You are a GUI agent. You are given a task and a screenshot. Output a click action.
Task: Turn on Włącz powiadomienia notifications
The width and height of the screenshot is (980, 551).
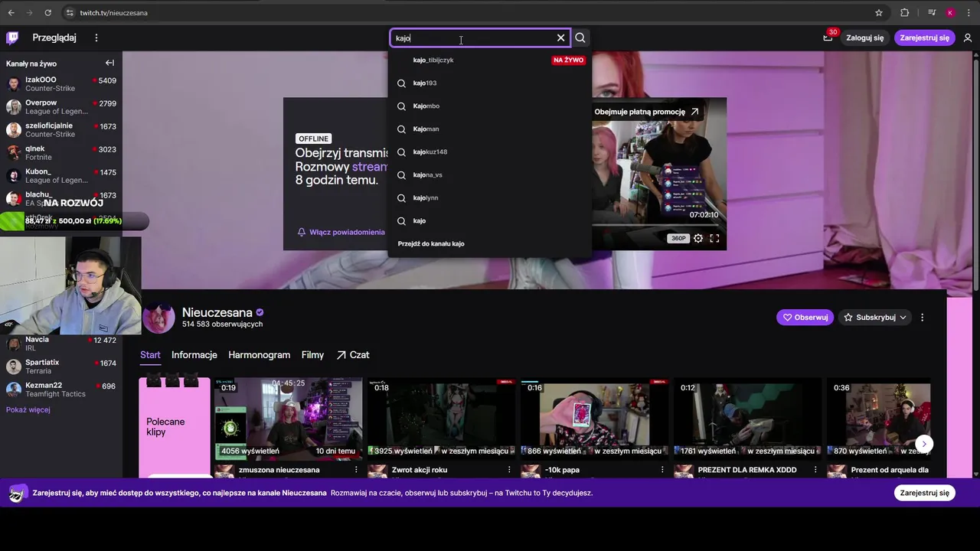pos(341,232)
